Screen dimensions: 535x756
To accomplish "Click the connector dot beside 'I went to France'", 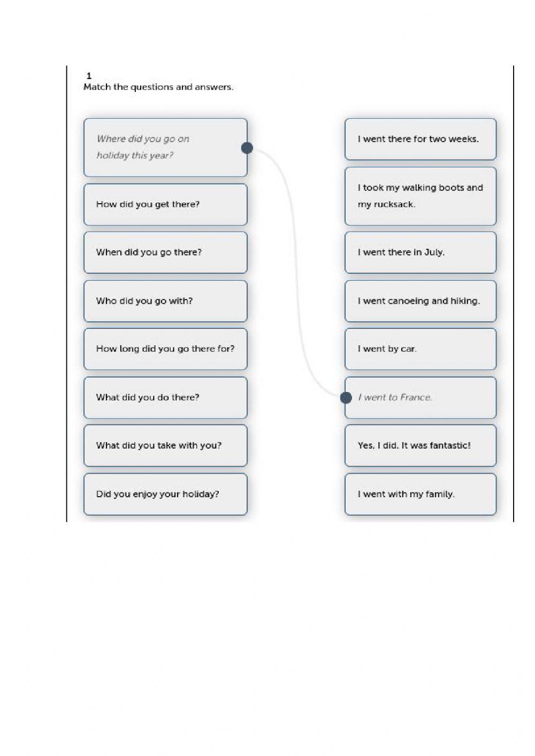I will tap(346, 397).
